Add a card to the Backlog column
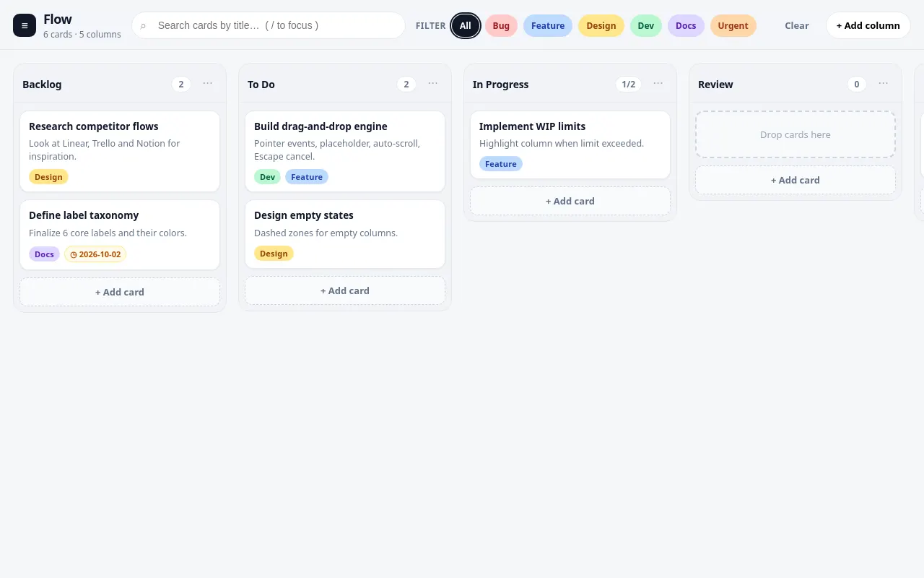This screenshot has width=924, height=578. pos(120,292)
